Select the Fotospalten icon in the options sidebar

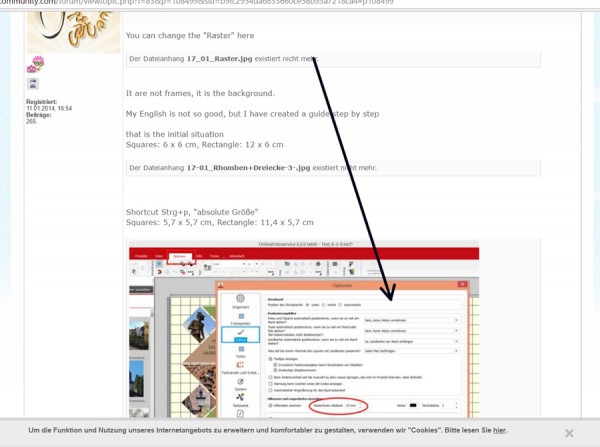click(241, 316)
